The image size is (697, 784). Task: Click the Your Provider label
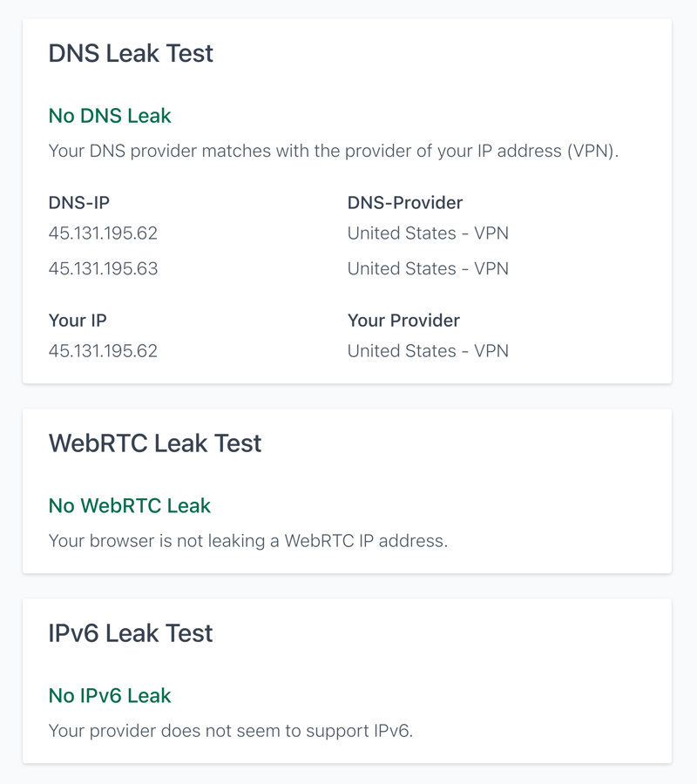click(403, 321)
